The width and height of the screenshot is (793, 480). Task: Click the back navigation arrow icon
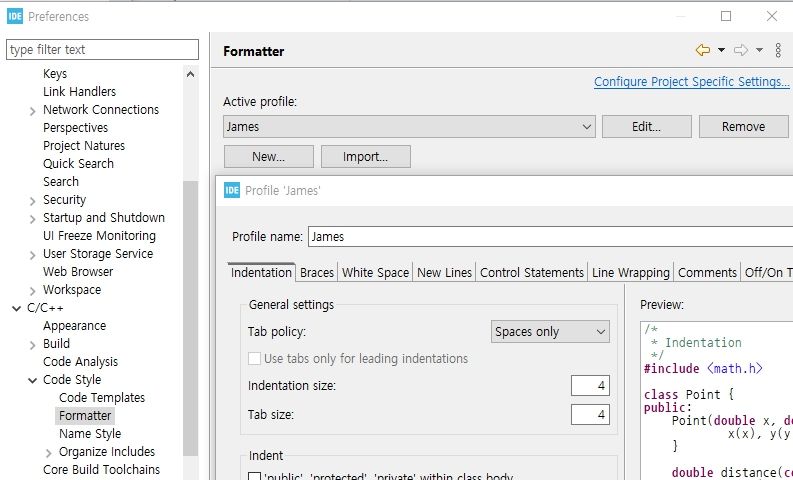pos(702,50)
